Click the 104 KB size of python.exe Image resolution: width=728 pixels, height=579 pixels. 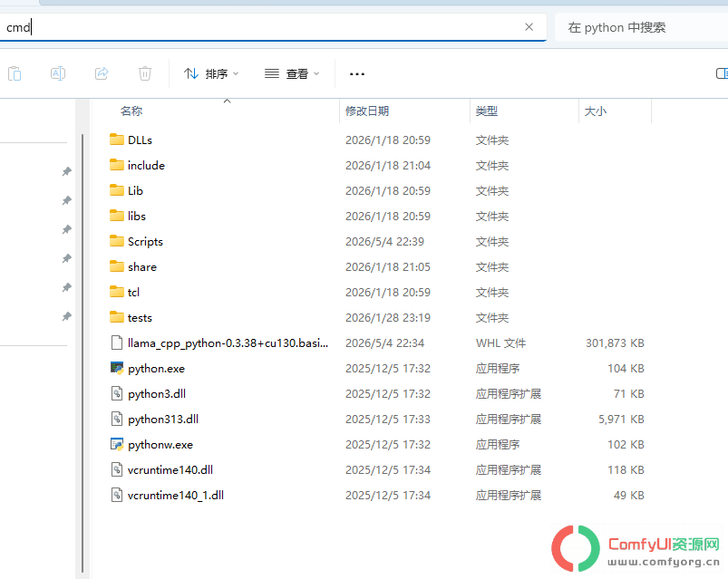tap(626, 369)
